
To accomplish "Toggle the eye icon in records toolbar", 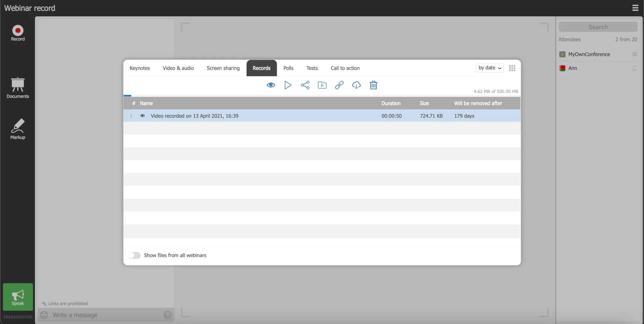I will [271, 85].
